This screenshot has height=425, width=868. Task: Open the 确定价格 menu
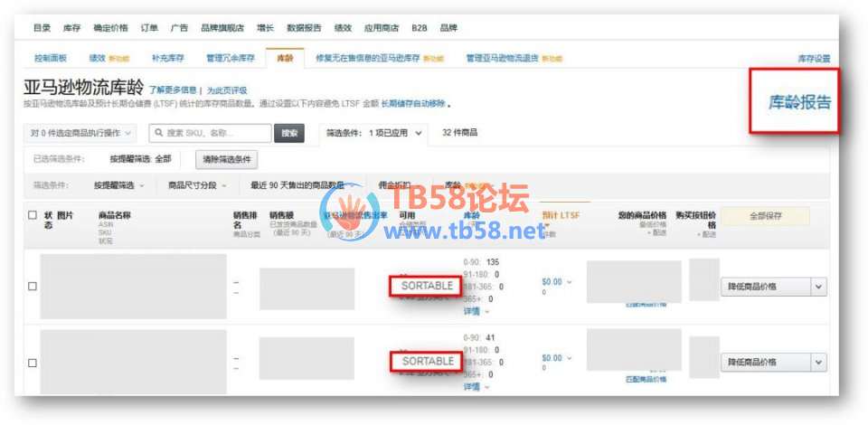click(x=110, y=28)
